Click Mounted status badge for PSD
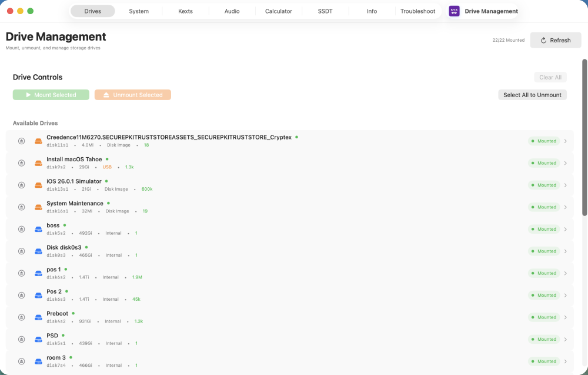588x375 pixels. (x=544, y=339)
